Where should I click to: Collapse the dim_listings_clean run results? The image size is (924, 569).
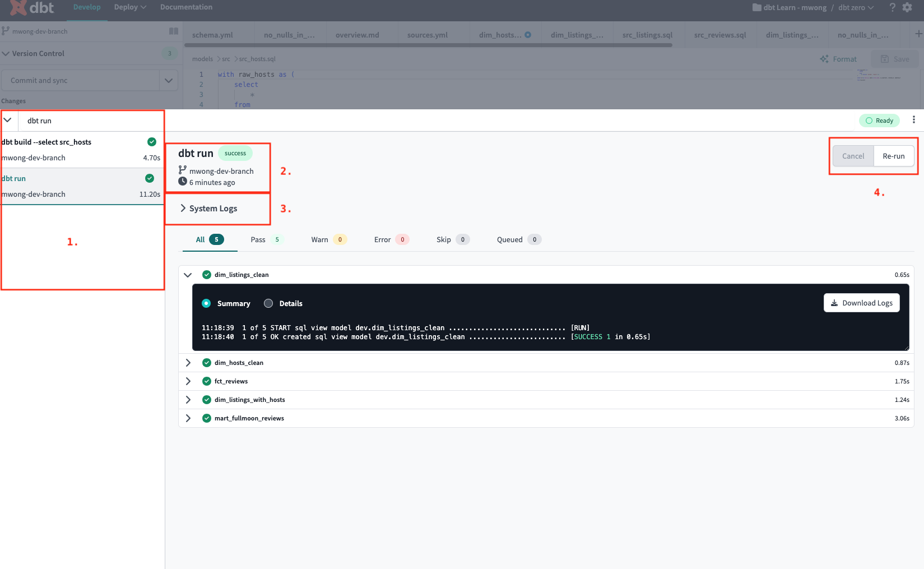(188, 275)
